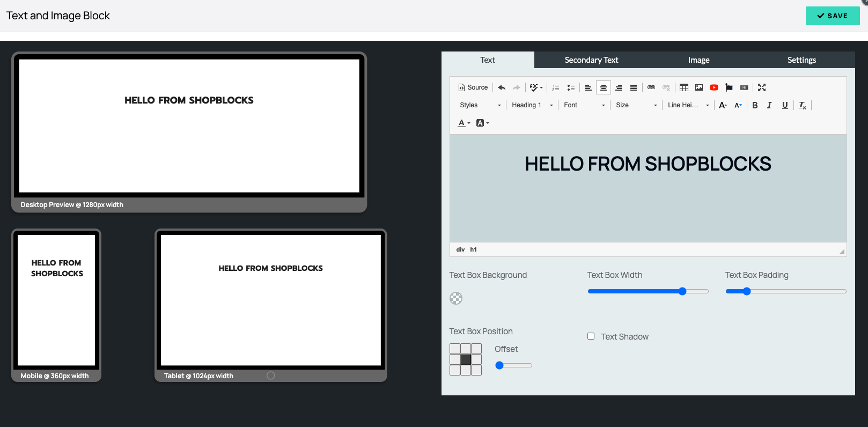Click the tablet home button circle
This screenshot has height=427, width=868.
270,376
